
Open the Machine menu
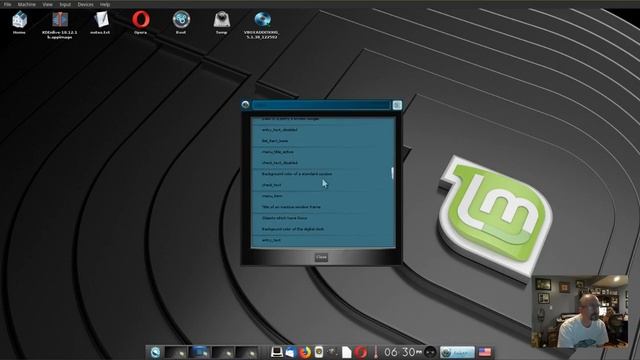coord(27,4)
